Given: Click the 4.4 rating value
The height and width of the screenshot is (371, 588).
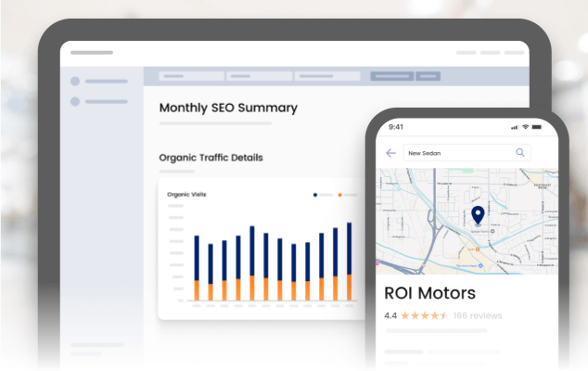Looking at the screenshot, I should pos(390,315).
